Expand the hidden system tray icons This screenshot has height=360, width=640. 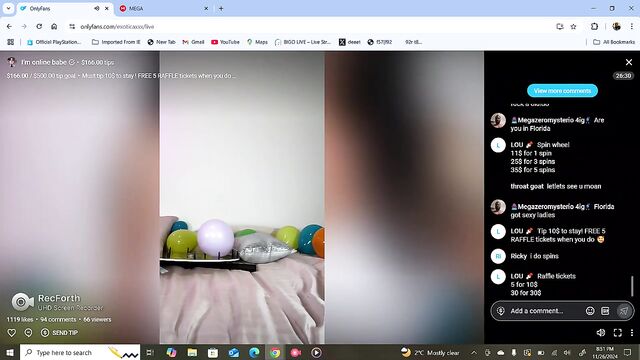click(473, 353)
